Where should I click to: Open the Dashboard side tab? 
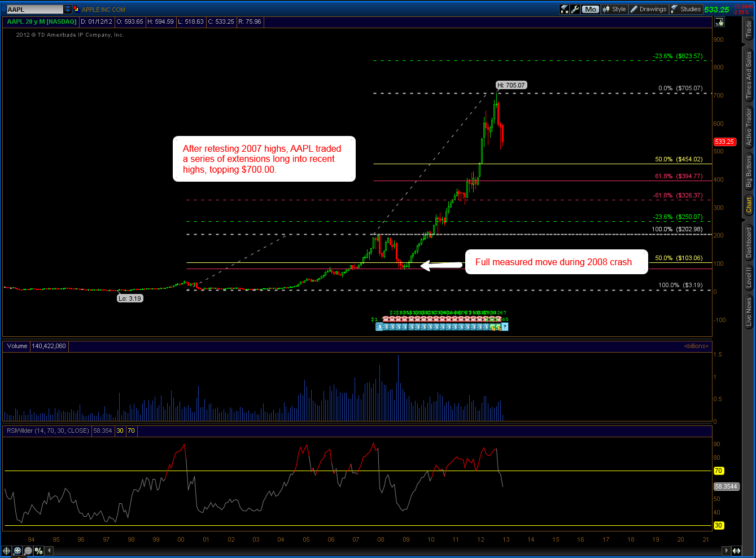749,241
